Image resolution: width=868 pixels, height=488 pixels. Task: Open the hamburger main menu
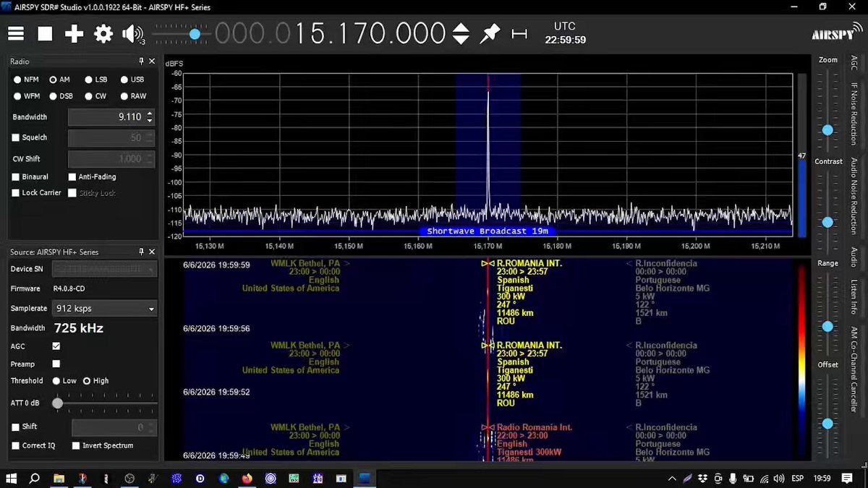[x=16, y=33]
